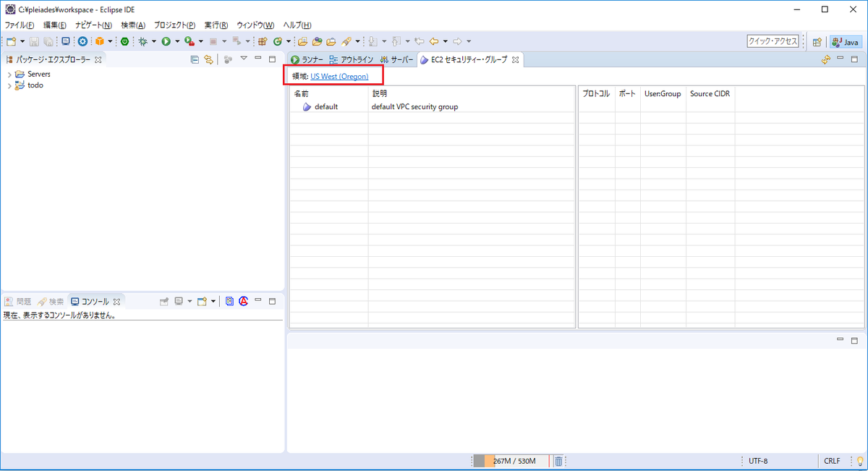Open the Debug configurations dropdown arrow

153,41
